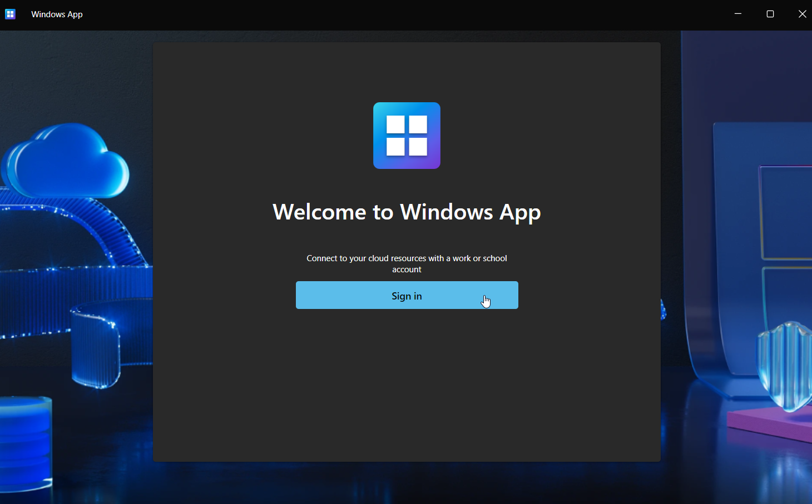The width and height of the screenshot is (812, 504).
Task: Minimize the Windows App window
Action: click(x=738, y=14)
